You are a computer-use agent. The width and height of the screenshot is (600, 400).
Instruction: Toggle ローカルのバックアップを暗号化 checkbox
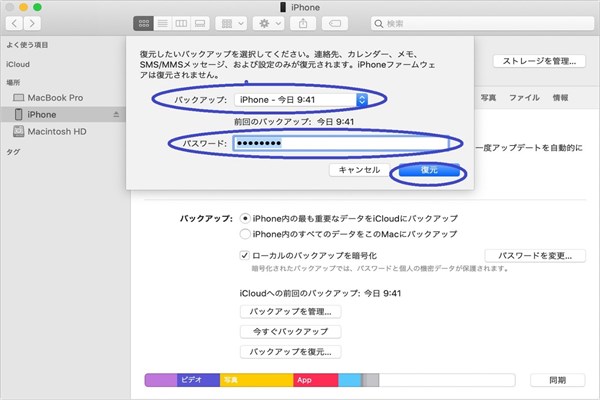[x=244, y=255]
